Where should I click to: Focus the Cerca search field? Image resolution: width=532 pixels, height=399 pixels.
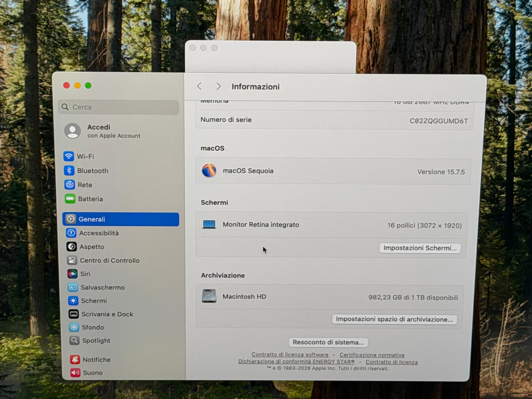click(x=119, y=107)
